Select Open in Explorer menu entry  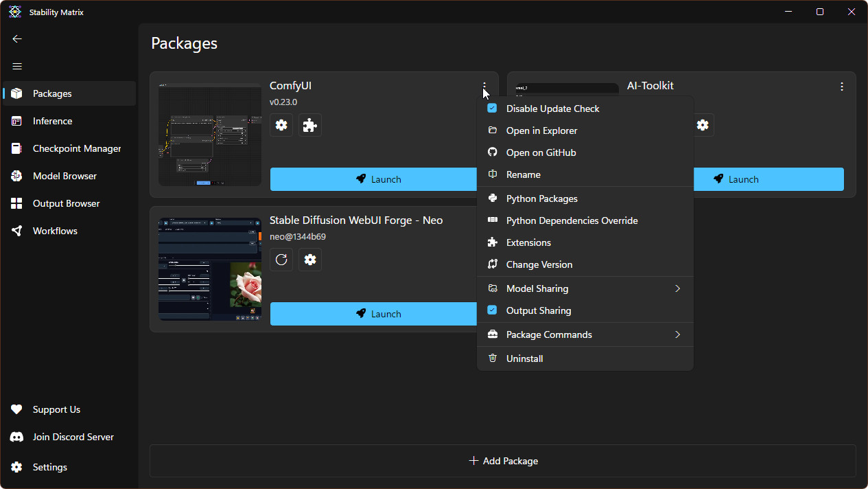[585, 130]
